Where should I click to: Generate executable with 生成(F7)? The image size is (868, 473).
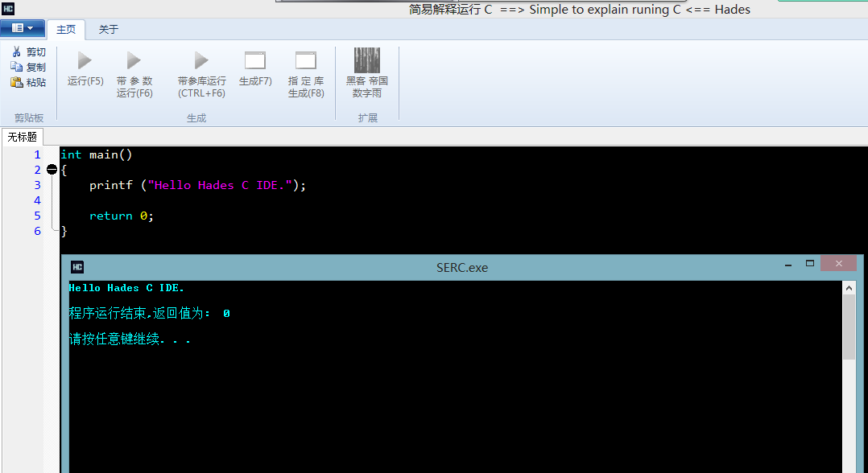tap(255, 68)
